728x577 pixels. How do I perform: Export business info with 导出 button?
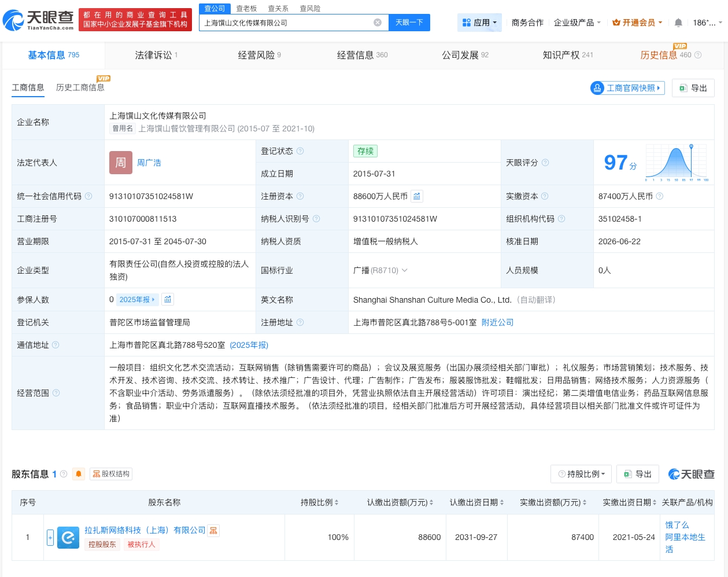[x=693, y=88]
